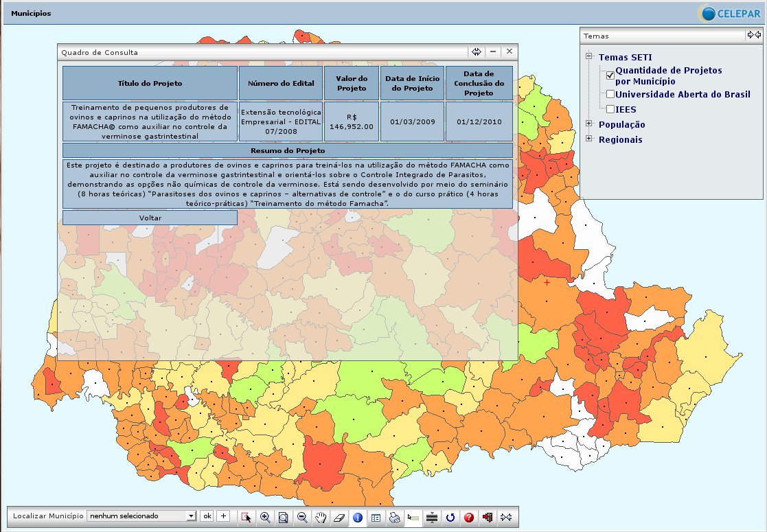This screenshot has height=532, width=767.
Task: Collapse the Temas SETI tree node
Action: tap(588, 57)
